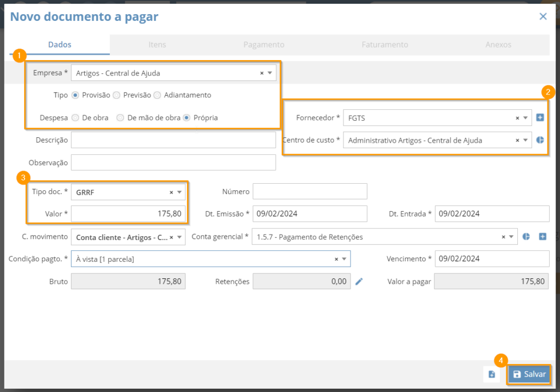The width and height of the screenshot is (560, 392).
Task: Clear the Centro de custo selection
Action: pos(517,141)
